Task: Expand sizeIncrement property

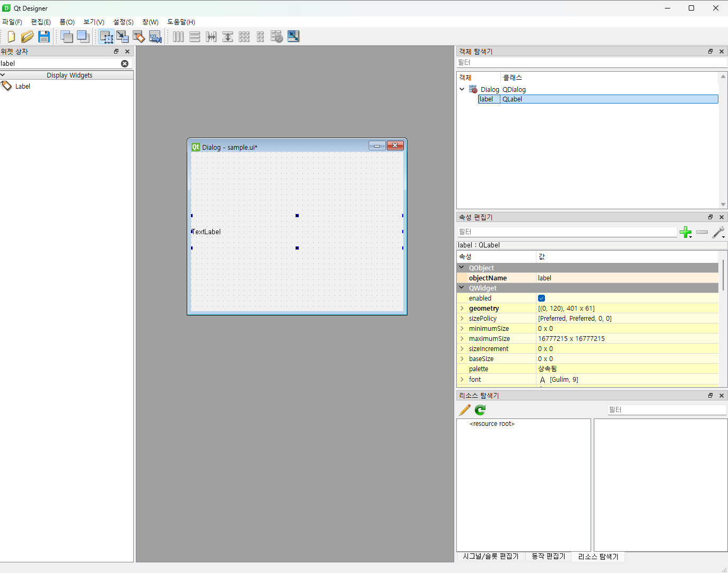Action: (x=462, y=349)
